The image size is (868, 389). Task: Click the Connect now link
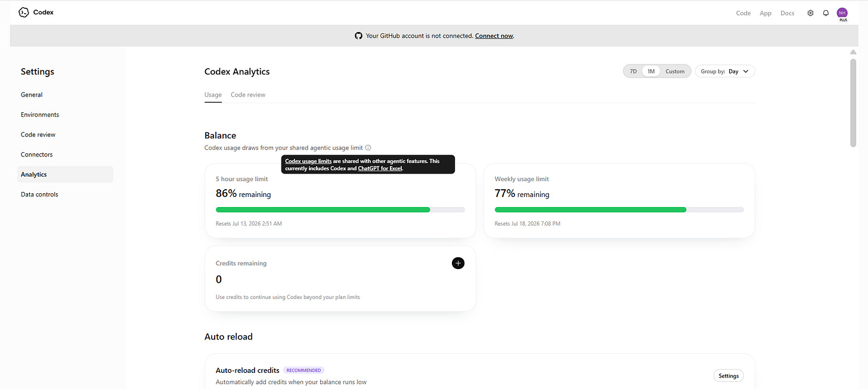point(494,36)
